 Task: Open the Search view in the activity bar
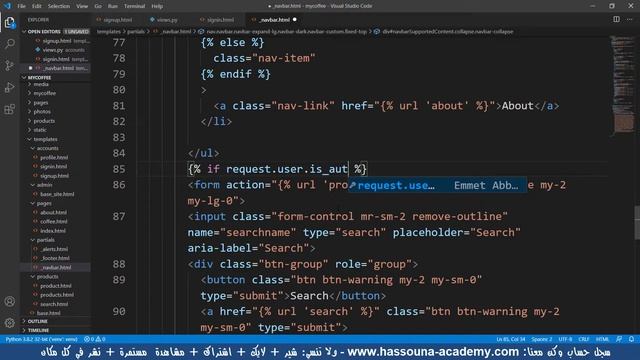(9, 44)
